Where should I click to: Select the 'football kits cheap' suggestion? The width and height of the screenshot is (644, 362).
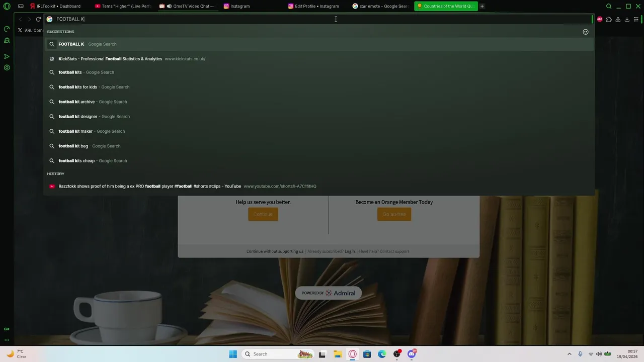click(320, 160)
